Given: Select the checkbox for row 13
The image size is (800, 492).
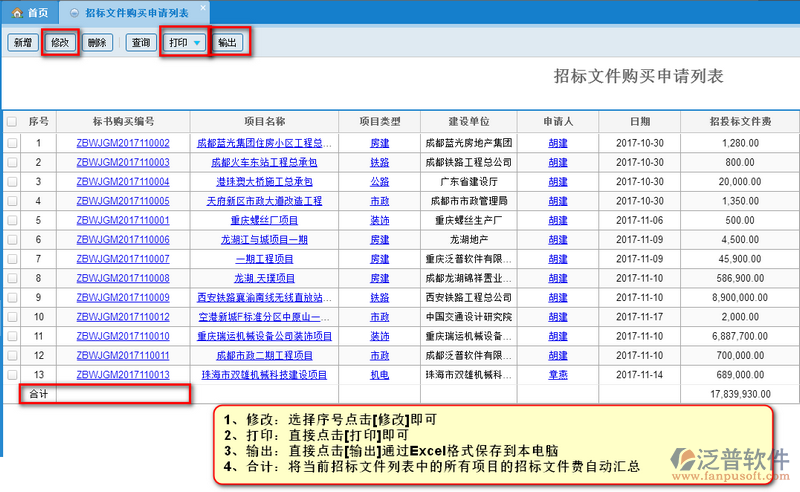Looking at the screenshot, I should [12, 374].
